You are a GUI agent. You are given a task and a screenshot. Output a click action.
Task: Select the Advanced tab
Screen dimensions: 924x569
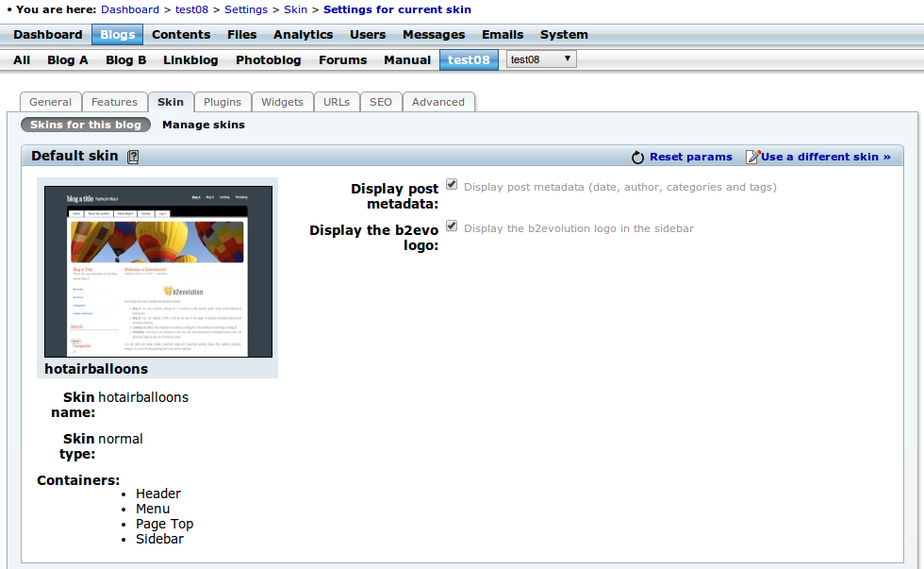click(x=437, y=102)
